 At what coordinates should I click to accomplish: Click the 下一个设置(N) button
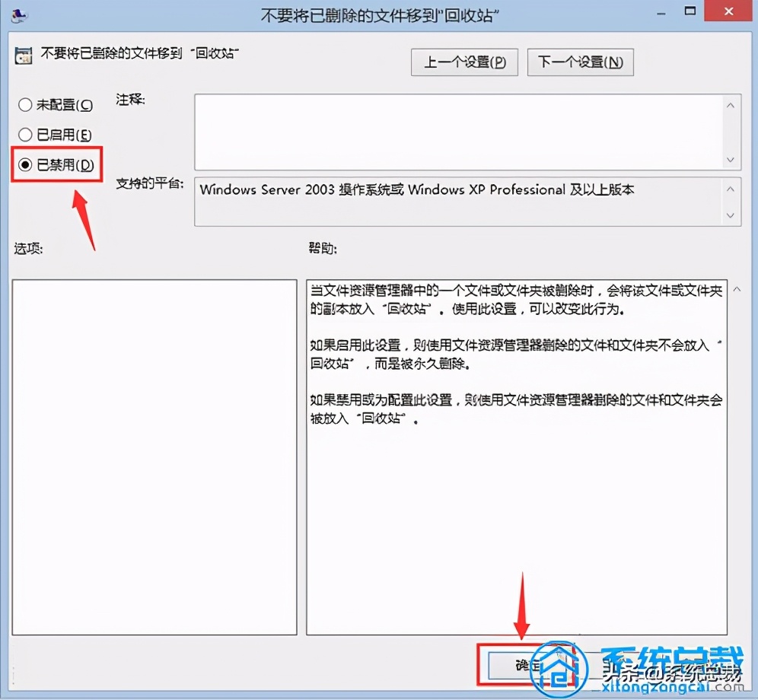pyautogui.click(x=580, y=62)
